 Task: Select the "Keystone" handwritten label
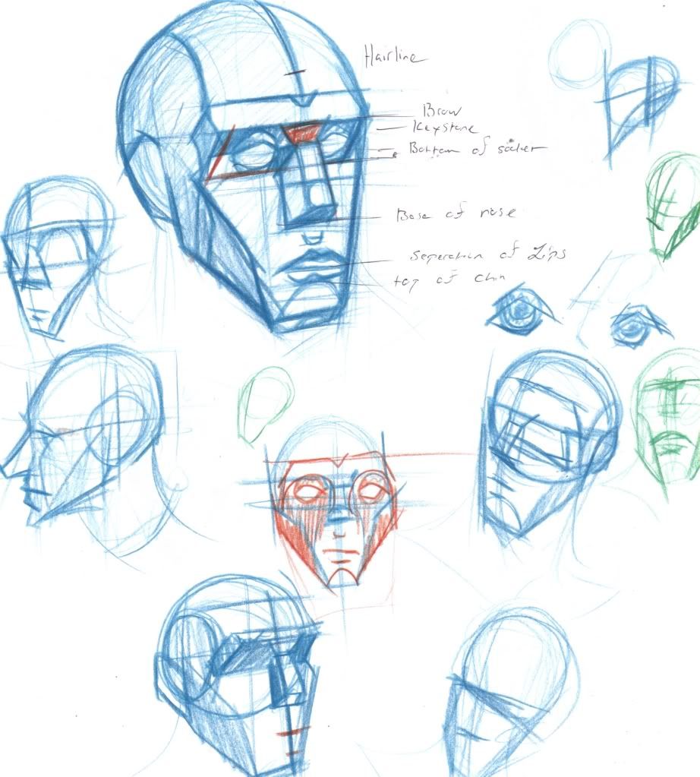tap(439, 127)
